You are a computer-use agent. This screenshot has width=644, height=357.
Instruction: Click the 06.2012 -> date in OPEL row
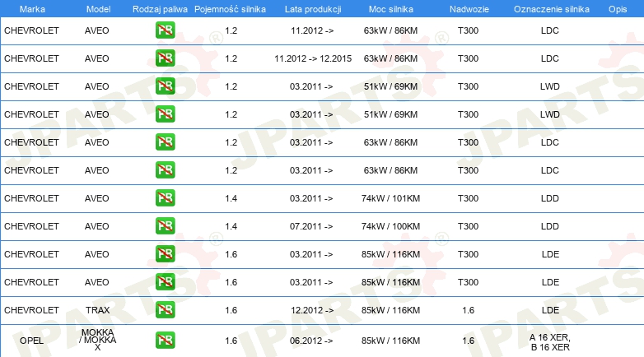[311, 341]
